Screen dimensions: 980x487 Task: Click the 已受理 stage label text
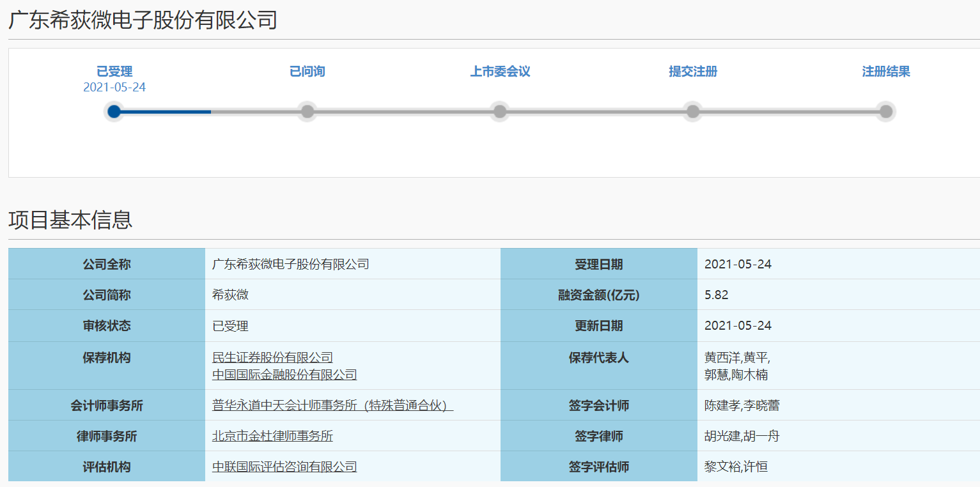[114, 72]
